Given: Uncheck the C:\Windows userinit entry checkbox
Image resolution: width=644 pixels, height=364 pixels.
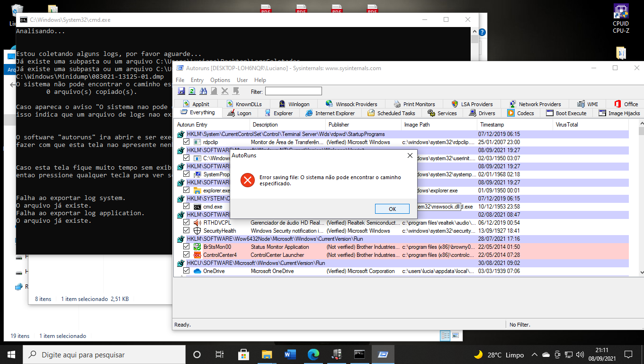Looking at the screenshot, I should [x=187, y=158].
